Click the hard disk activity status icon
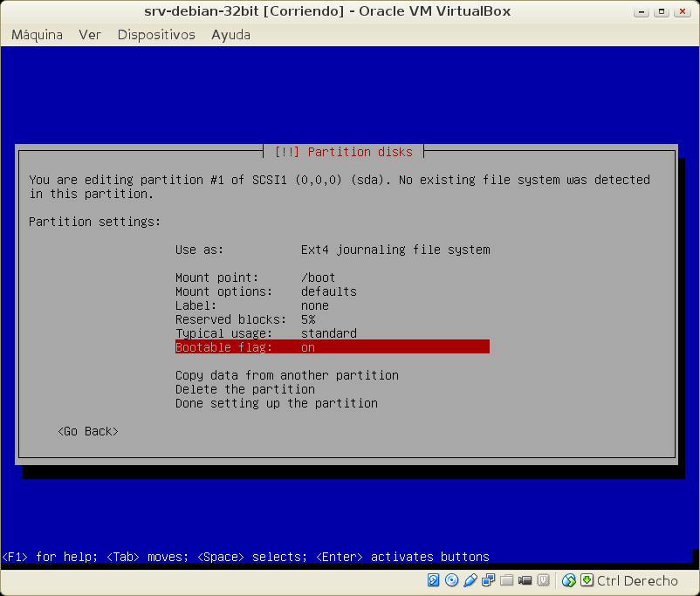This screenshot has width=700, height=596. [434, 580]
